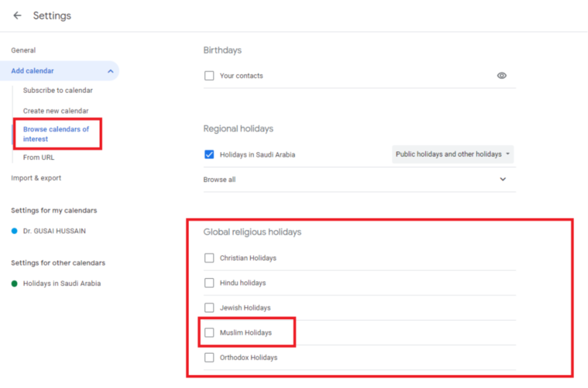This screenshot has height=388, width=588.
Task: Expand the Browse all regional holidays chevron
Action: [503, 180]
